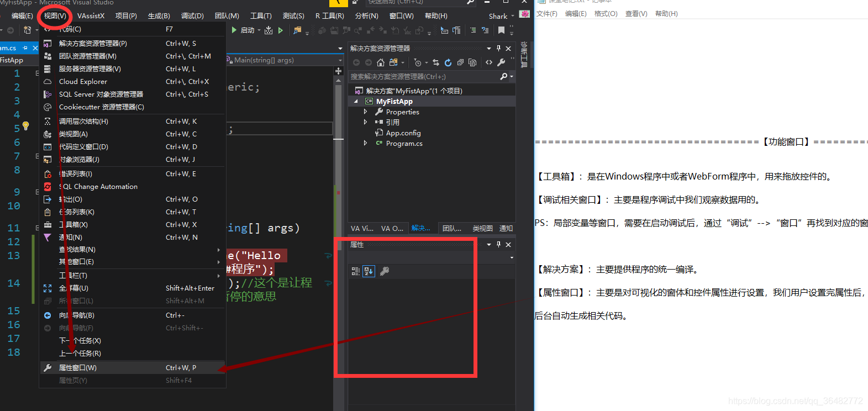This screenshot has width=868, height=411.
Task: Switch to the 团队... tab
Action: 452,228
